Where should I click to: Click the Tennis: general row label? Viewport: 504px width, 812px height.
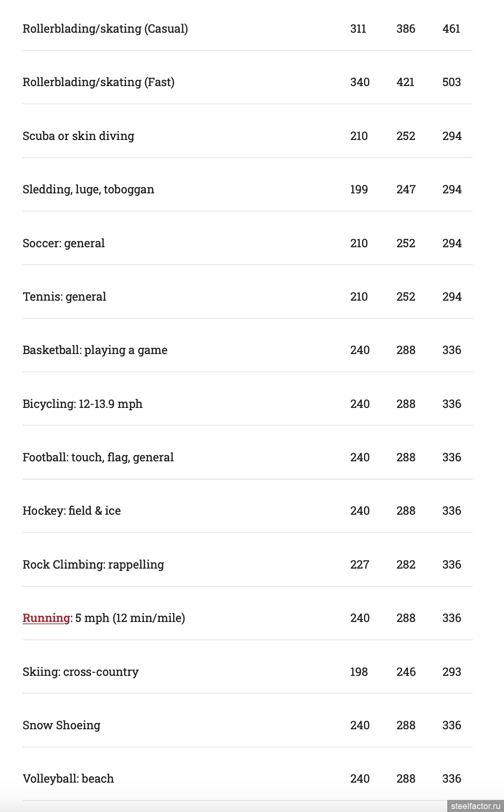(64, 297)
